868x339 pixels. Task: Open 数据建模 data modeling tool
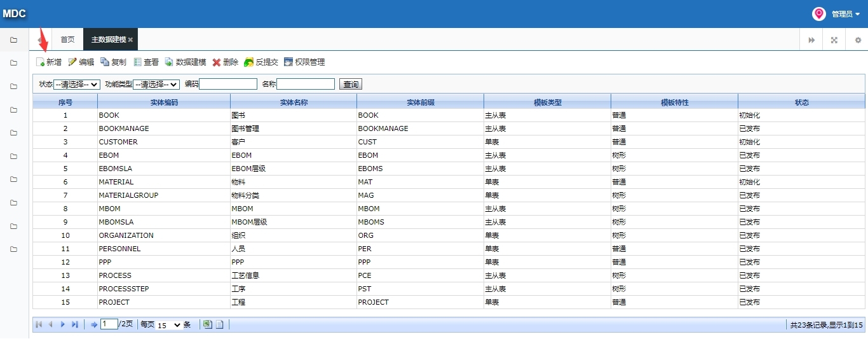pos(186,62)
